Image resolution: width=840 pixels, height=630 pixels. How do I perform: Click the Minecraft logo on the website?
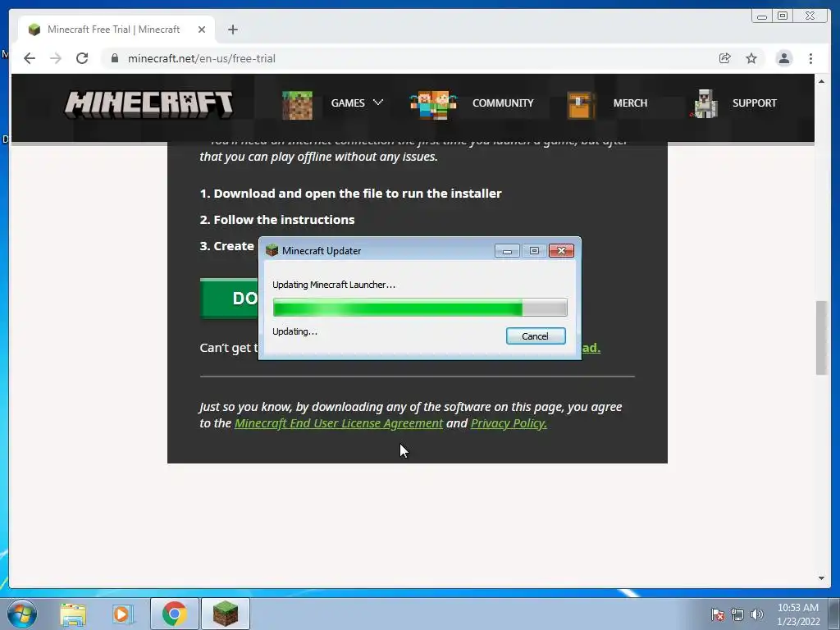(148, 104)
